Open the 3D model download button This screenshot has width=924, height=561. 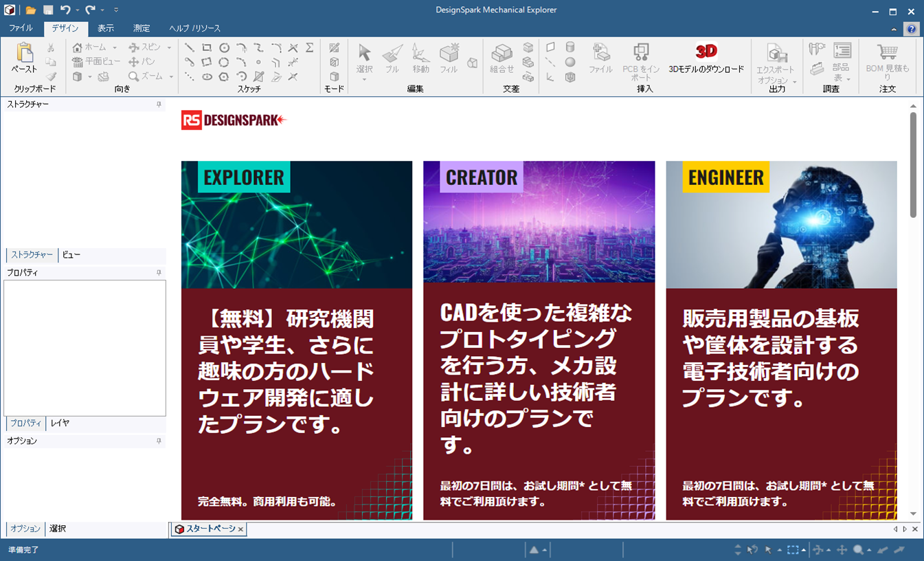click(706, 58)
